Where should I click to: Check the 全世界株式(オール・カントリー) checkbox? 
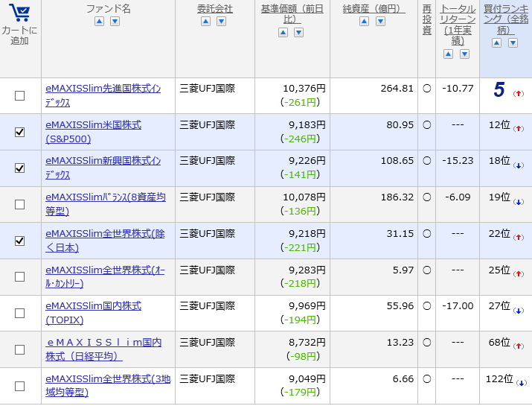point(19,276)
